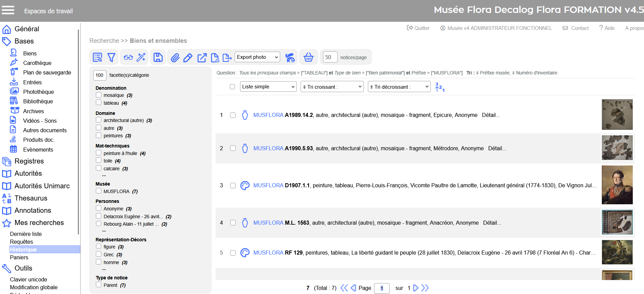Tick checkbox for record MUSFLORA.A1989.14.2

pyautogui.click(x=233, y=115)
